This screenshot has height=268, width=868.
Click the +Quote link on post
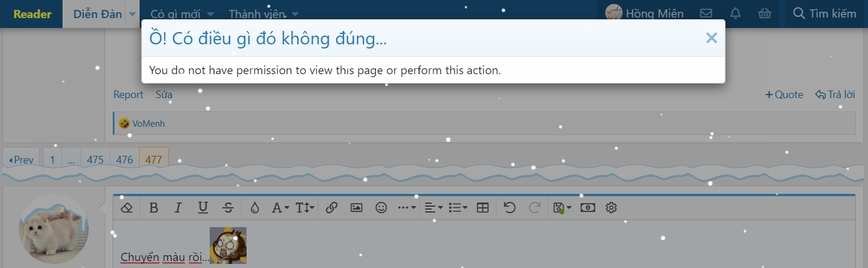click(784, 95)
